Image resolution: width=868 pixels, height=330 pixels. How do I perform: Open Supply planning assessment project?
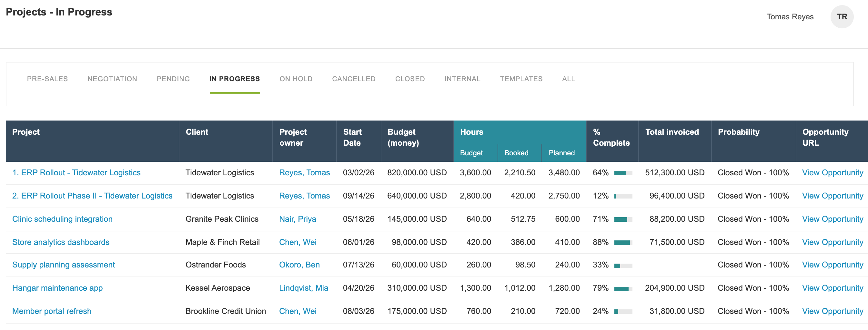click(x=63, y=265)
